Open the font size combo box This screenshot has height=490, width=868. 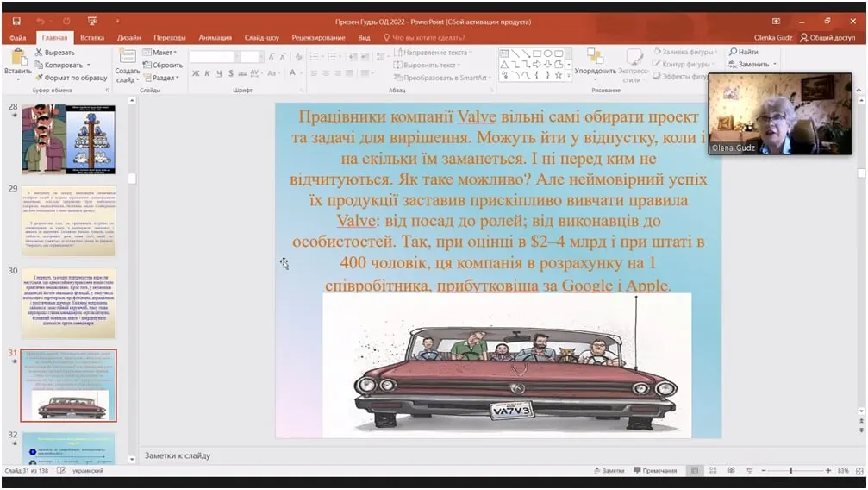click(252, 57)
